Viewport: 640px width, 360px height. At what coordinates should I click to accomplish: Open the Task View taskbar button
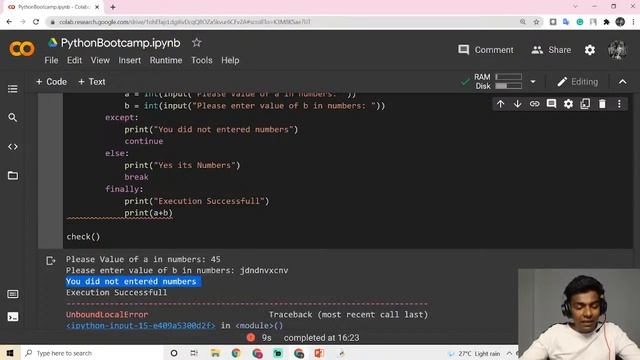click(x=194, y=353)
